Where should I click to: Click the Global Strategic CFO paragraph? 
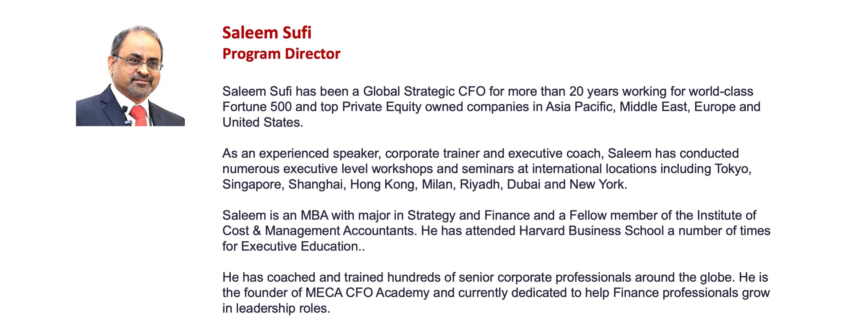click(x=491, y=107)
